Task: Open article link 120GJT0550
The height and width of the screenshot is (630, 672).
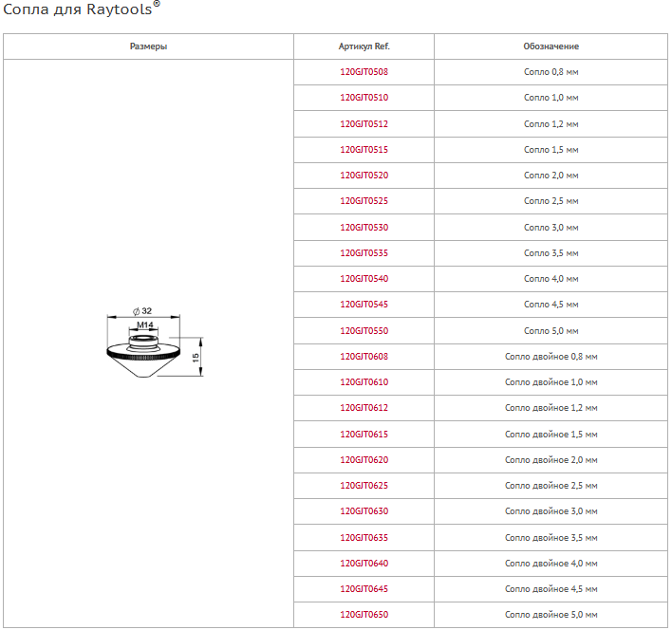Action: pyautogui.click(x=364, y=331)
